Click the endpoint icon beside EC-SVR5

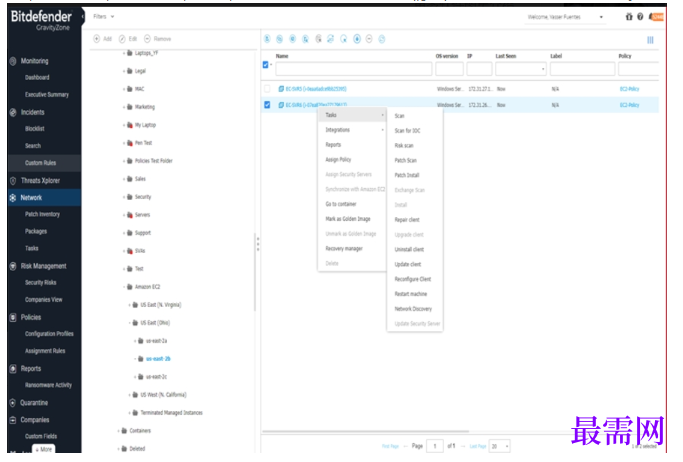(281, 89)
